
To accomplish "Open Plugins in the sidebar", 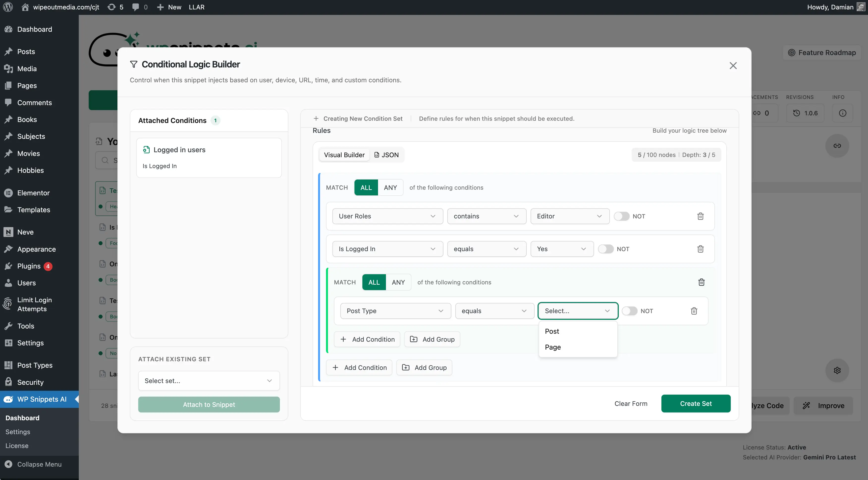I will pos(29,266).
